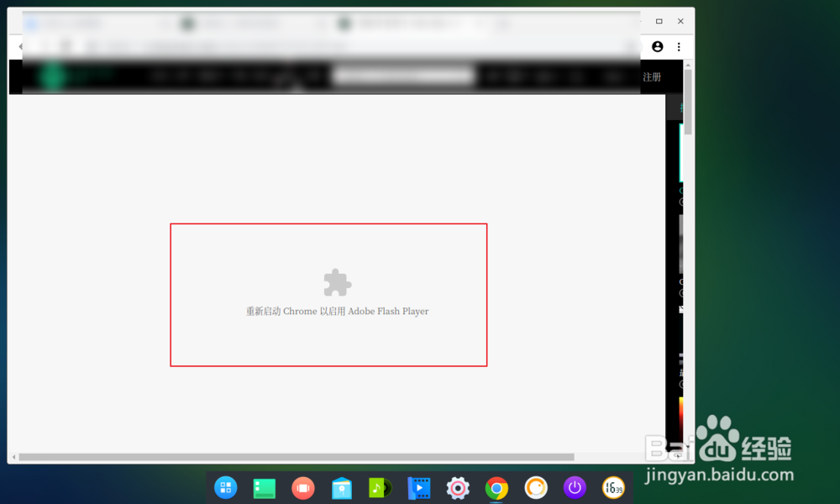Open the blue movie player dock icon
Viewport: 840px width, 504px height.
pyautogui.click(x=419, y=488)
